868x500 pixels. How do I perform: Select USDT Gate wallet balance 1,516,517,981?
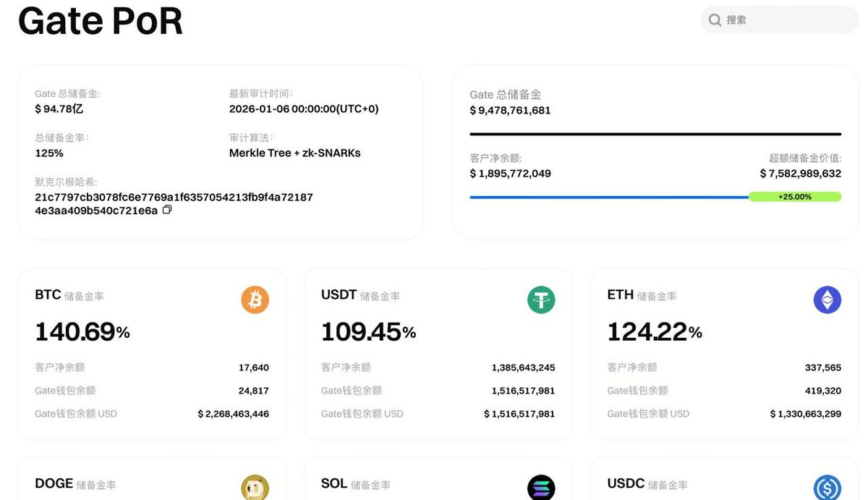tap(524, 391)
